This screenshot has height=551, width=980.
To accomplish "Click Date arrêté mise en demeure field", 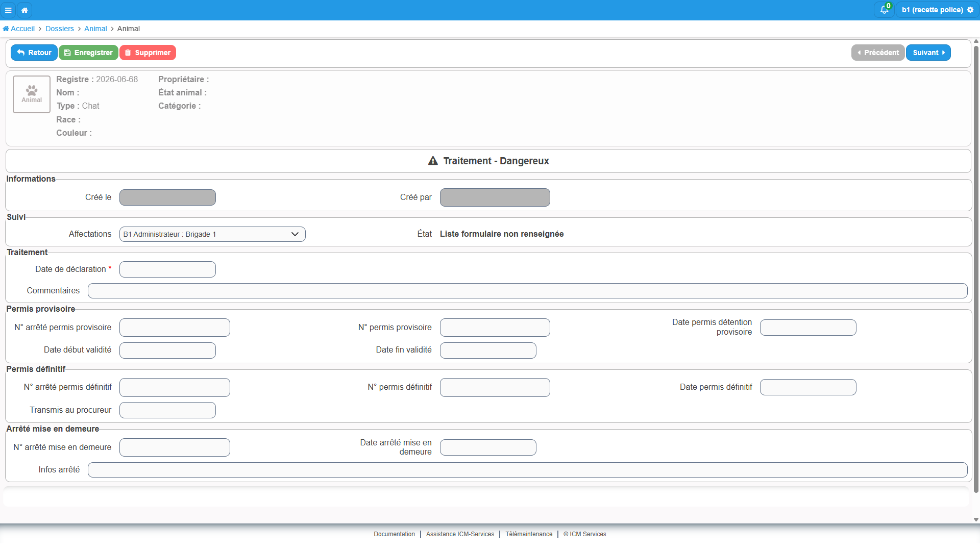I will [488, 447].
